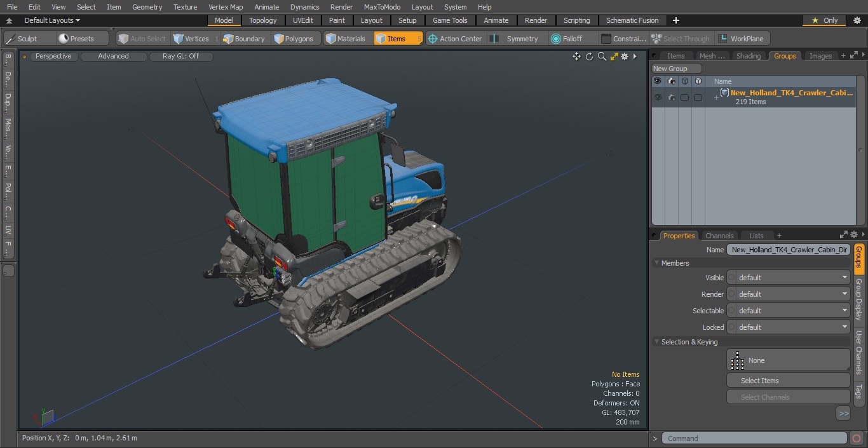Switch to Items selection mode
868x448 pixels.
[398, 39]
